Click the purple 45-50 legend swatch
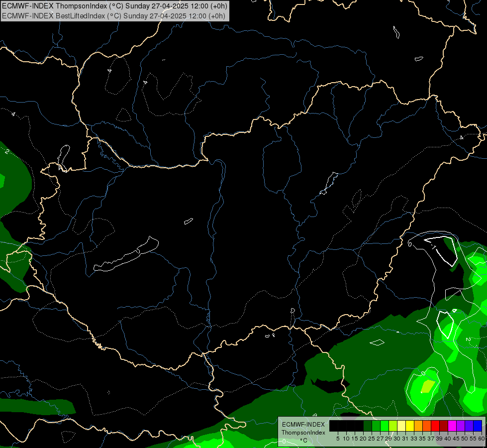The image size is (487, 448). tap(461, 426)
